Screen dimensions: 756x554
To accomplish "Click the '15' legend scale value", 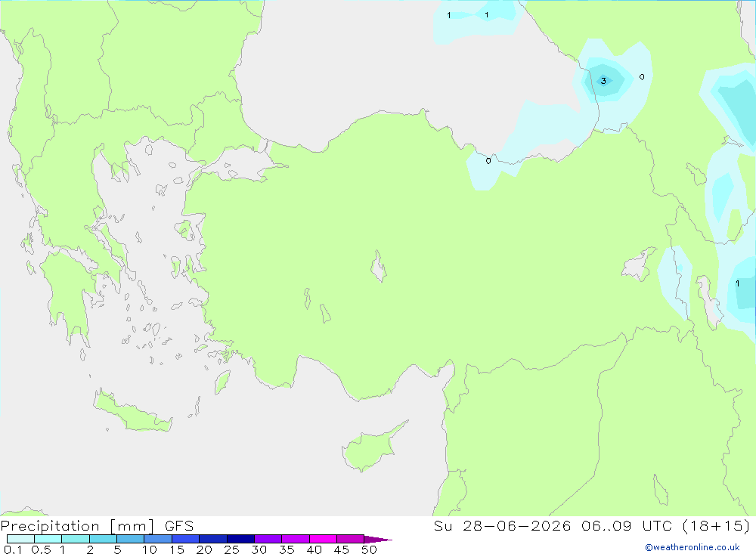I will [x=177, y=549].
